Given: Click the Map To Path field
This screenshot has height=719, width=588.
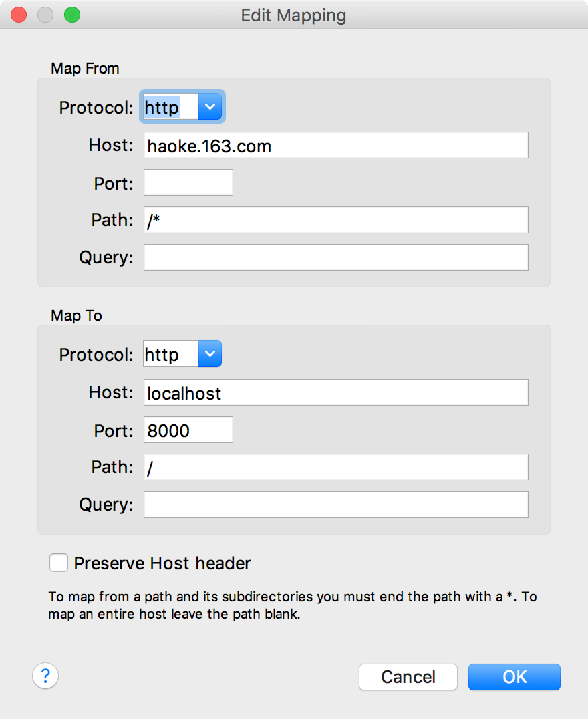Looking at the screenshot, I should (x=335, y=468).
